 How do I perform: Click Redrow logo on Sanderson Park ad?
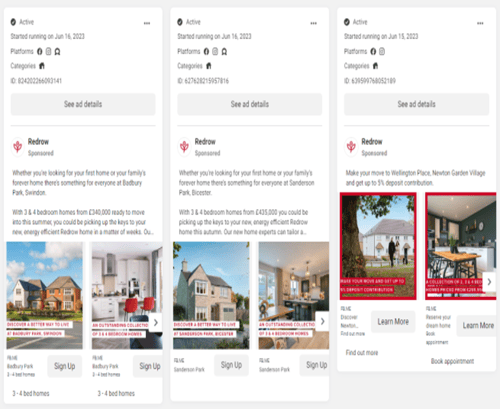pos(184,146)
